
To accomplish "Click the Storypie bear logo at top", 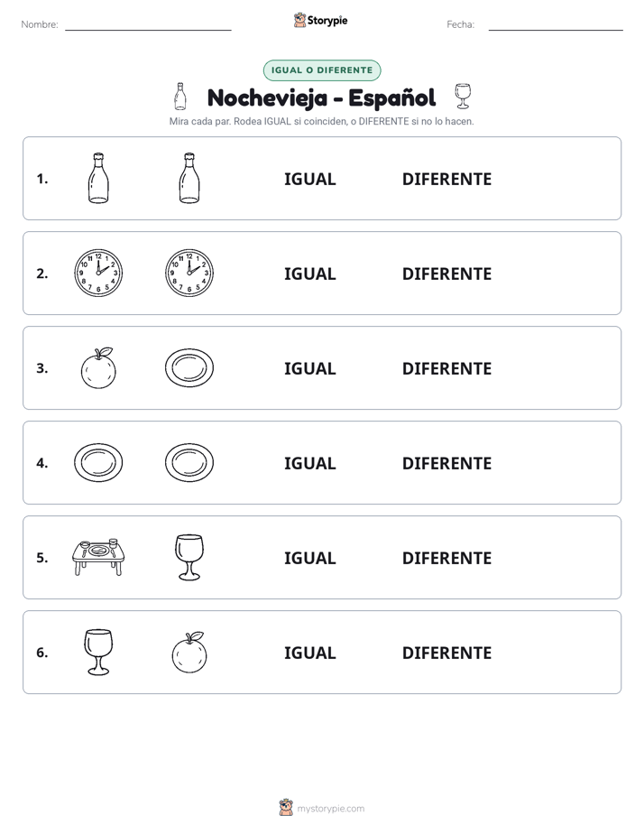I will click(299, 20).
